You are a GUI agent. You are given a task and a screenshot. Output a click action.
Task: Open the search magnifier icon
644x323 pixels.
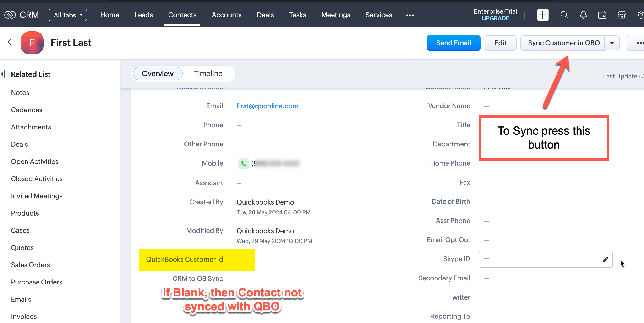point(564,15)
